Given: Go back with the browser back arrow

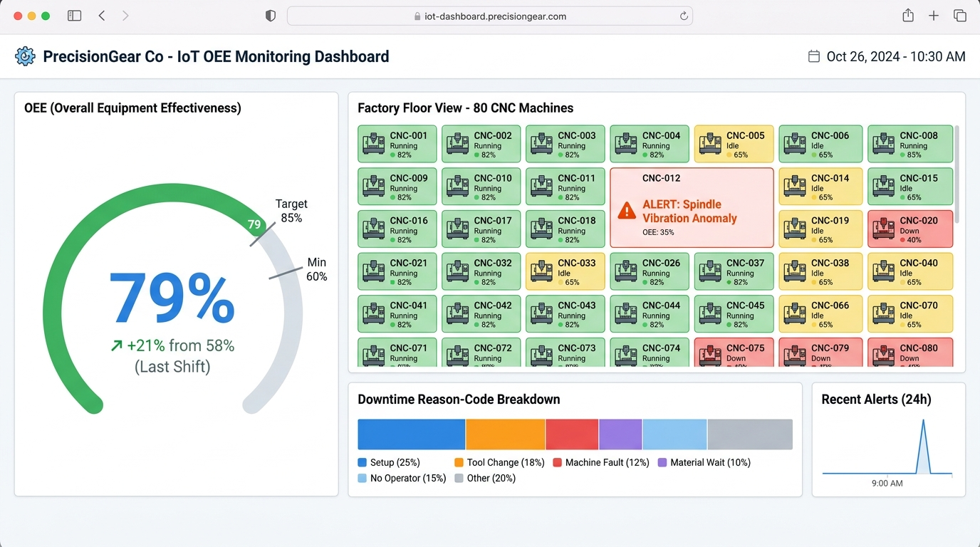Looking at the screenshot, I should 102,16.
